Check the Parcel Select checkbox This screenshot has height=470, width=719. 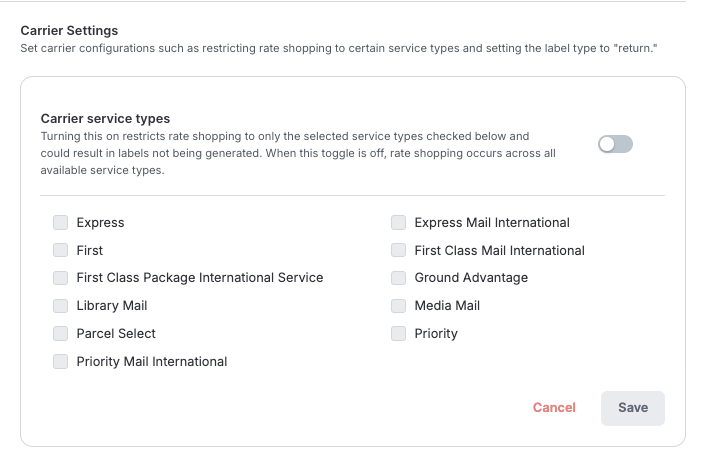[61, 333]
